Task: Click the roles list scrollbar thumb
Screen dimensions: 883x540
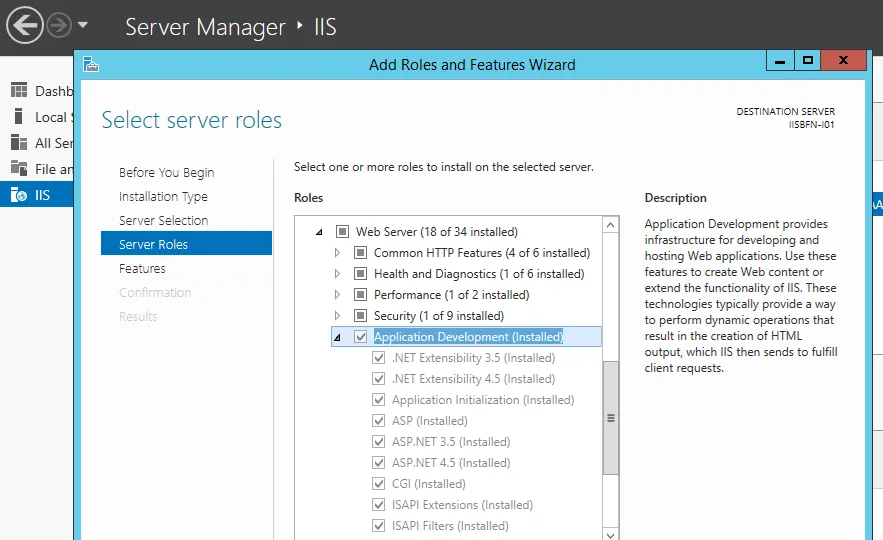Action: pyautogui.click(x=611, y=417)
